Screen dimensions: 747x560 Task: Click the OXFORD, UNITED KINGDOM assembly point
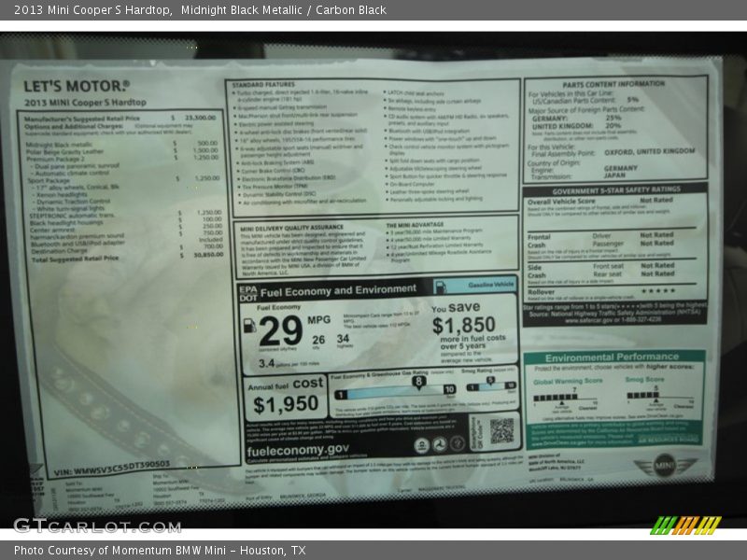tap(650, 152)
